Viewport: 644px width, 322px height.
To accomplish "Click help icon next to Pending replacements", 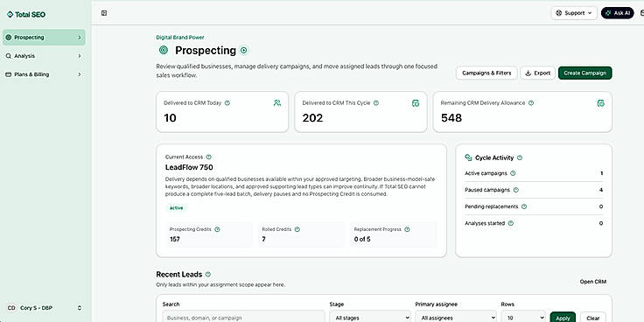I will pos(524,206).
